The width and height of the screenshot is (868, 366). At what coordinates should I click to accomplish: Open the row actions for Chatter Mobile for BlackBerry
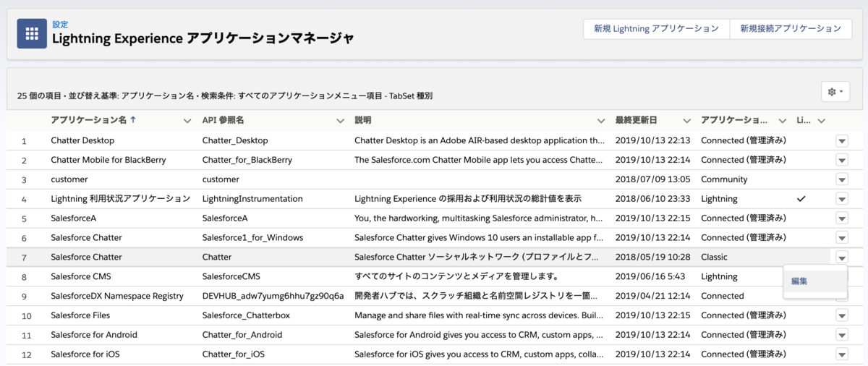point(842,160)
